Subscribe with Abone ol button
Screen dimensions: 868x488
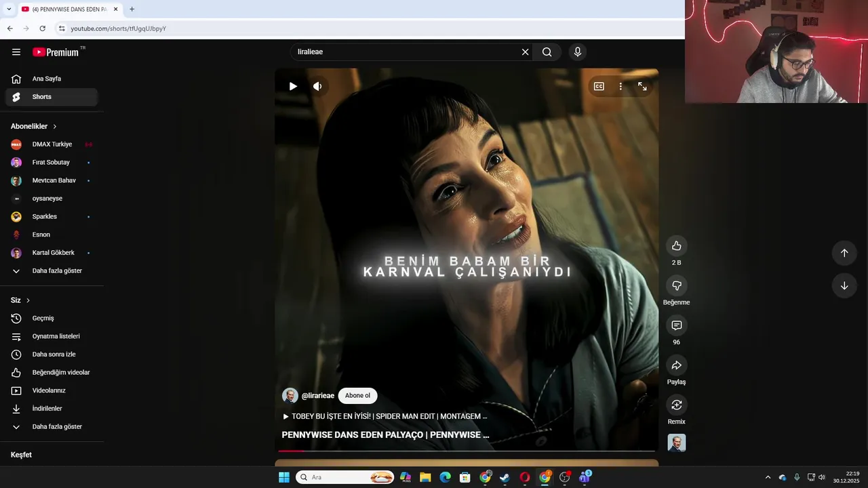(357, 396)
